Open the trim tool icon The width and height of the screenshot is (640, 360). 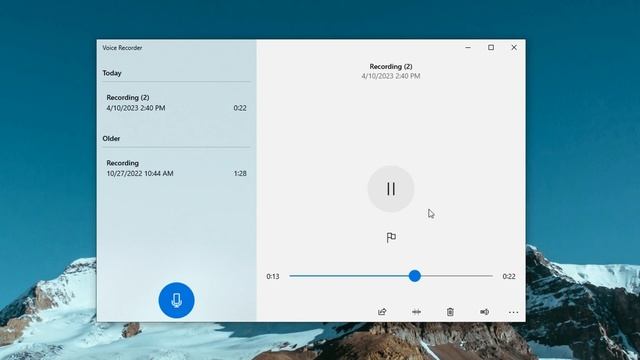point(416,312)
